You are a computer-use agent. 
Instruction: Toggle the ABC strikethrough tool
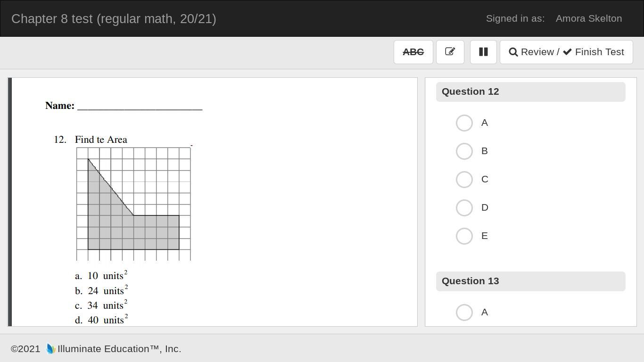point(413,52)
